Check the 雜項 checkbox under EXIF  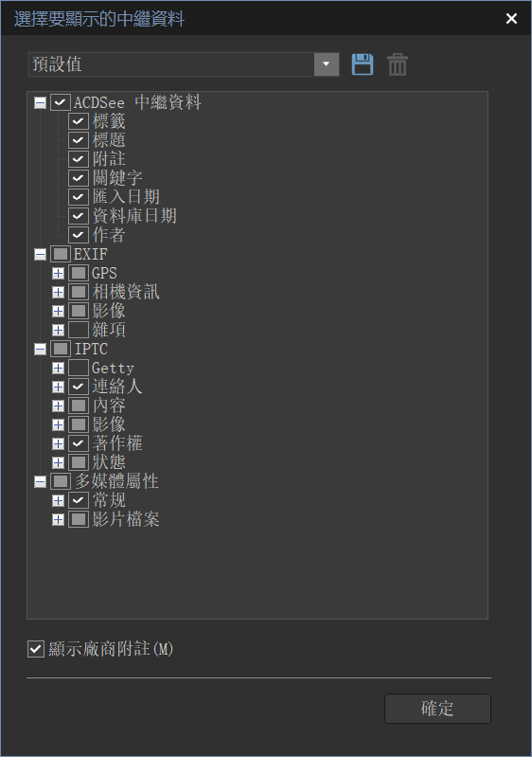(x=79, y=330)
